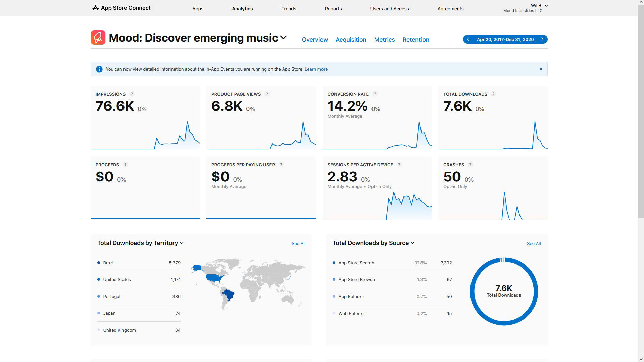This screenshot has width=644, height=362.
Task: Click the scrollbar down arrow
Action: point(641,359)
